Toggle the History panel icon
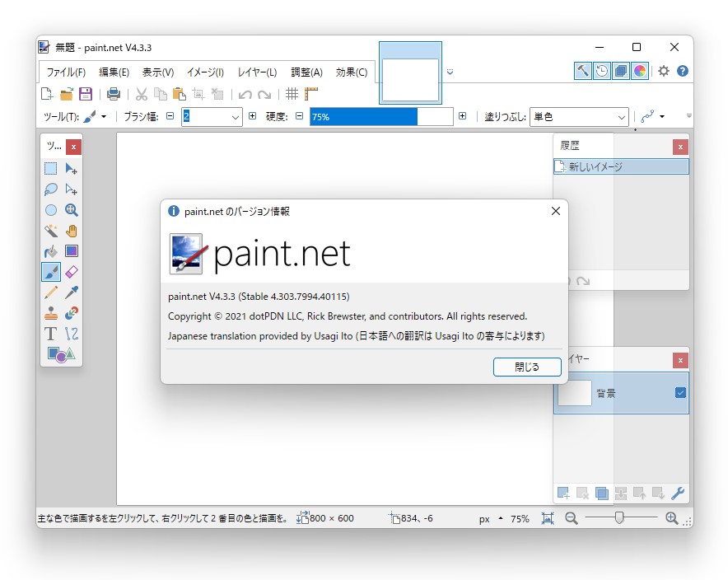Viewport: 728px width, 580px height. [x=601, y=71]
